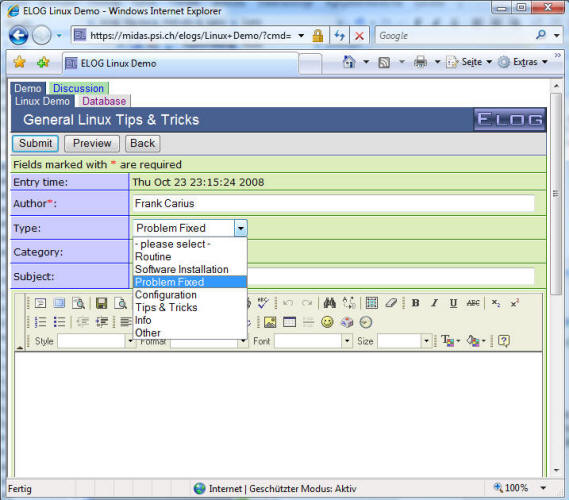Image resolution: width=569 pixels, height=500 pixels.
Task: Open the address bar history dropdown
Action: click(x=301, y=36)
